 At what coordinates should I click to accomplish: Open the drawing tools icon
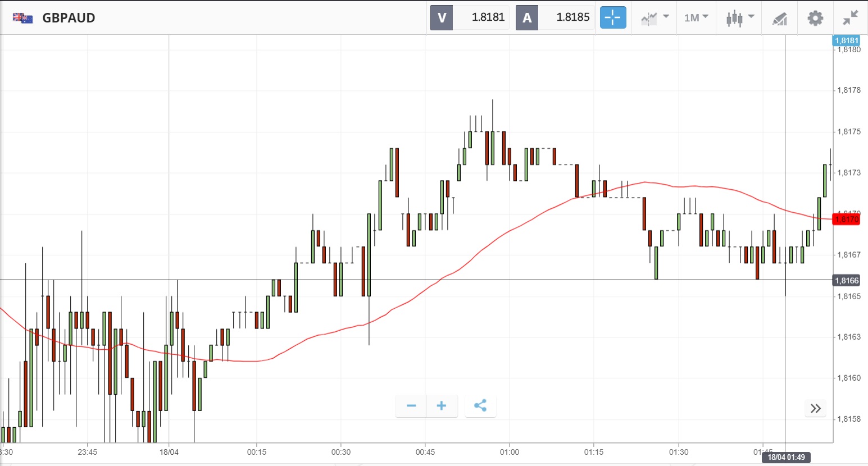pyautogui.click(x=779, y=19)
